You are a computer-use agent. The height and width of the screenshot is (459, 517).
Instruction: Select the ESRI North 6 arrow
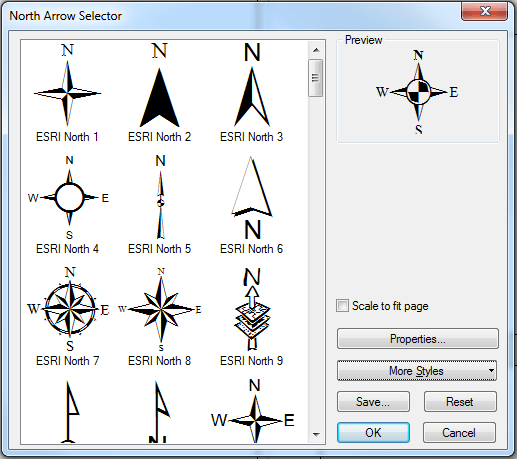tap(252, 204)
